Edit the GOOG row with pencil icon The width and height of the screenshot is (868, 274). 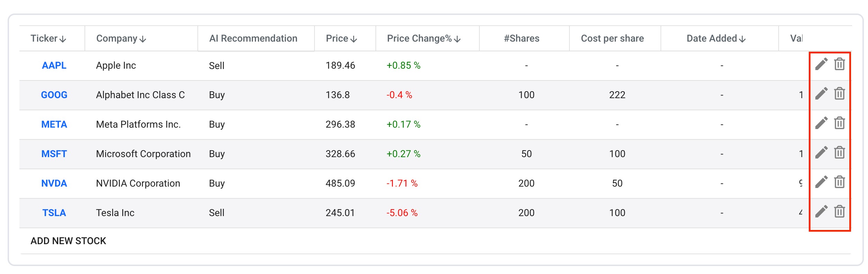(821, 94)
